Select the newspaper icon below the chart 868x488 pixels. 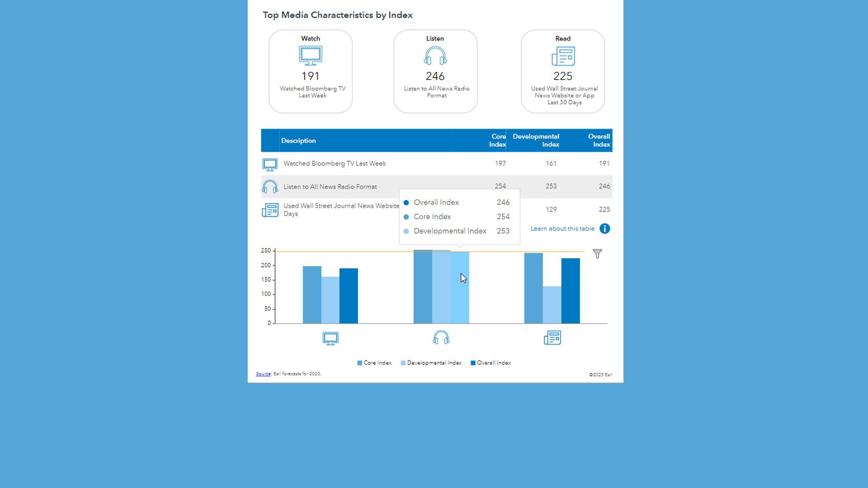click(x=552, y=338)
